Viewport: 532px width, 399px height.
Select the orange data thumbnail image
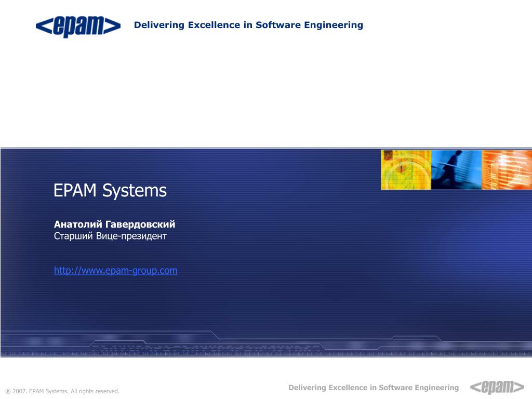click(x=507, y=170)
